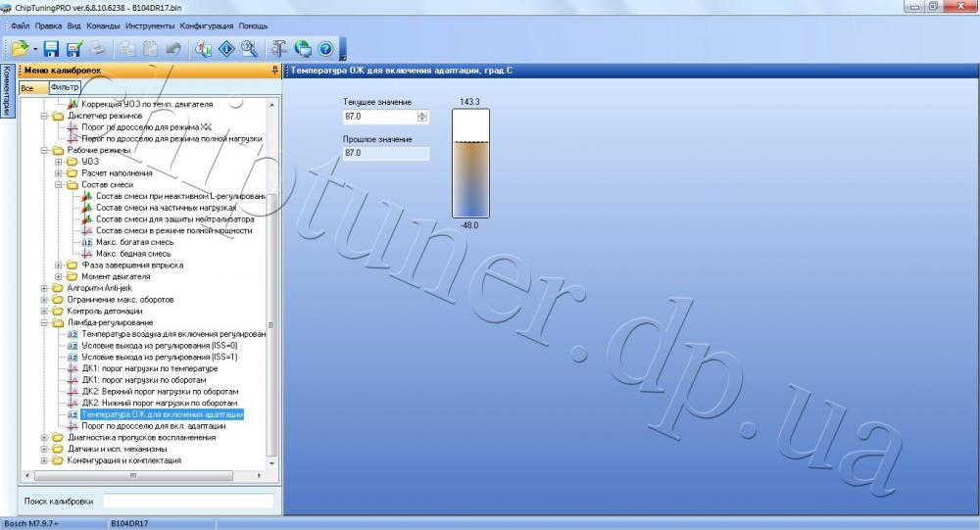The height and width of the screenshot is (530, 980).
Task: Expand the Алгоритм Anti-jerk folder
Action: pos(44,288)
